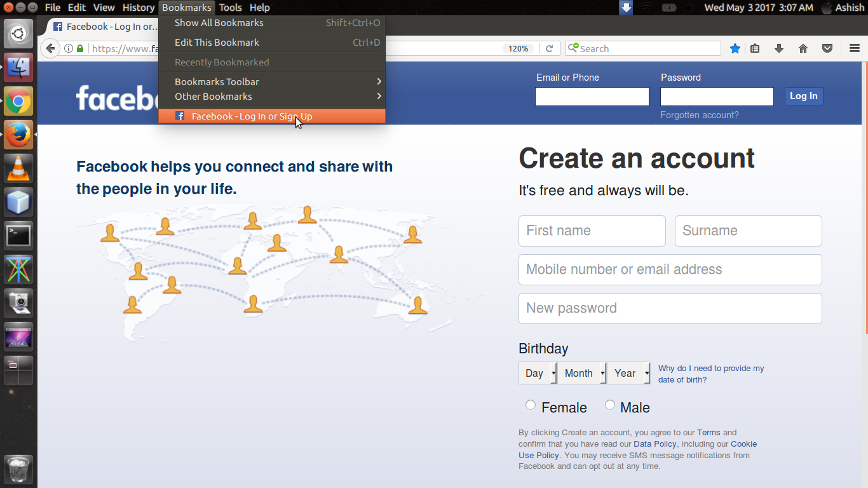
Task: Open the blue cube app in dock
Action: coord(18,202)
